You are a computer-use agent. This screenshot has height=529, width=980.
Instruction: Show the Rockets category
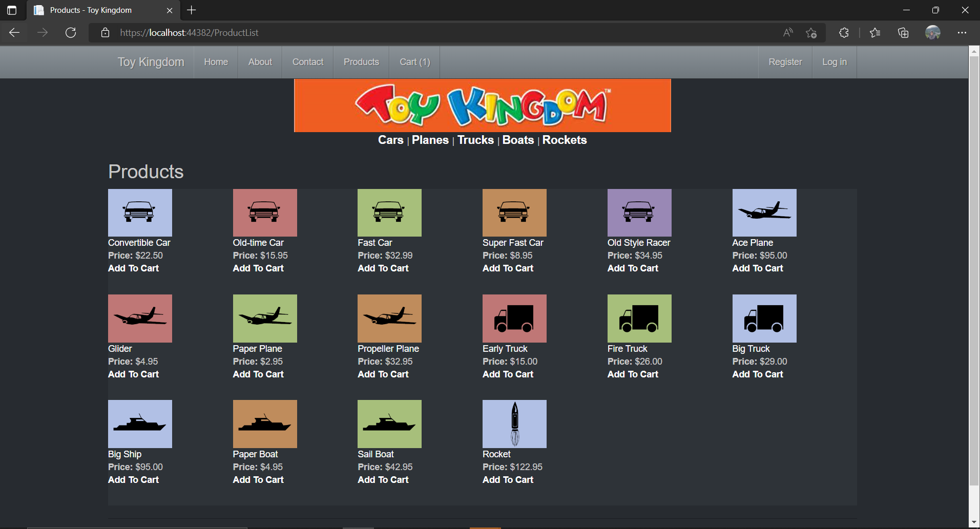tap(565, 140)
